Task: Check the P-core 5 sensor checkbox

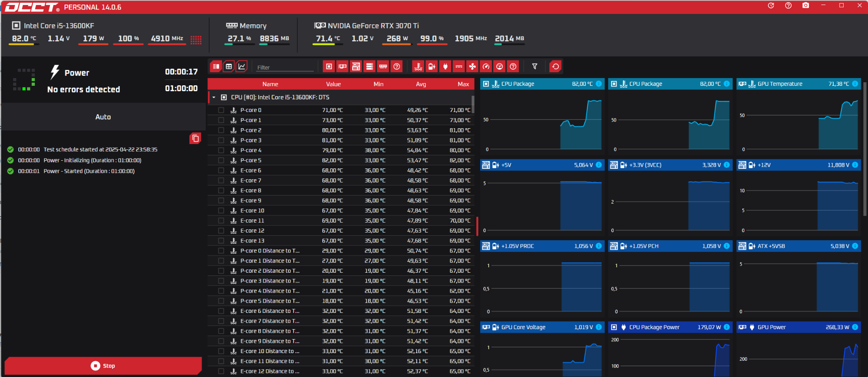Action: [x=221, y=160]
